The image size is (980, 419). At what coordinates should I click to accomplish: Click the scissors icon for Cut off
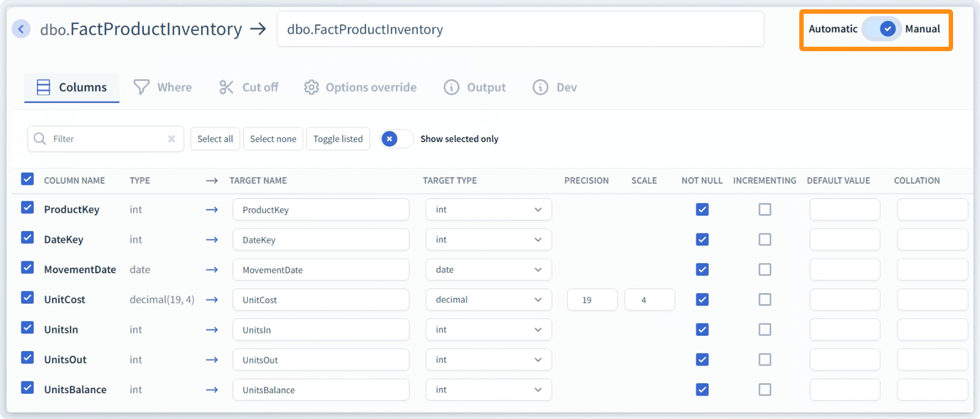(226, 87)
